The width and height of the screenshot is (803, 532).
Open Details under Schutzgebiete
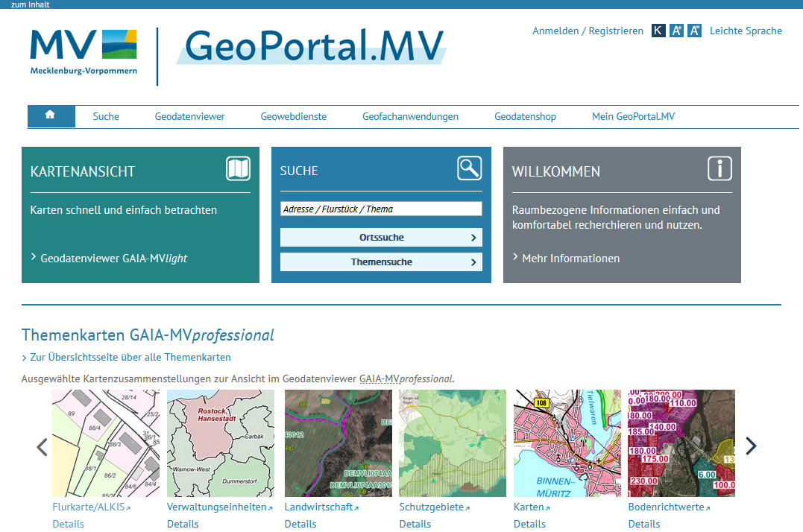click(x=415, y=524)
